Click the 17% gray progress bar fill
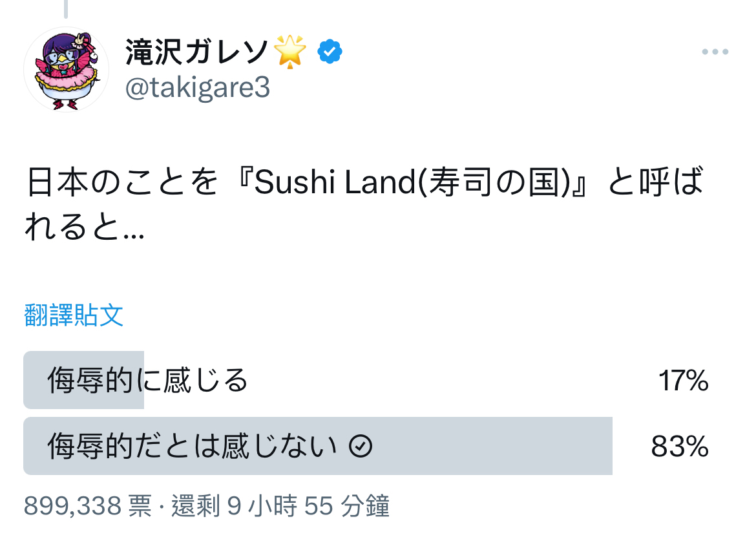Viewport: 756px width, 550px height. 84,380
